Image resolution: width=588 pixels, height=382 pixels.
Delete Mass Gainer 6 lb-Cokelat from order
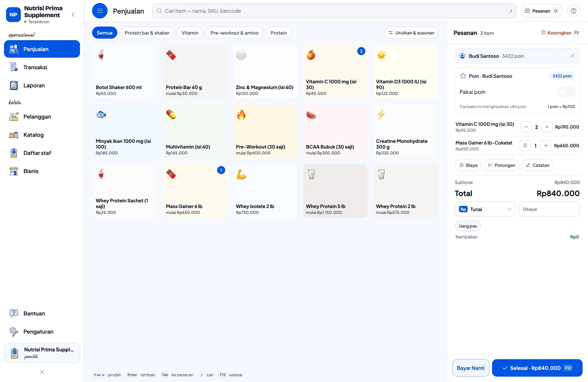(525, 146)
